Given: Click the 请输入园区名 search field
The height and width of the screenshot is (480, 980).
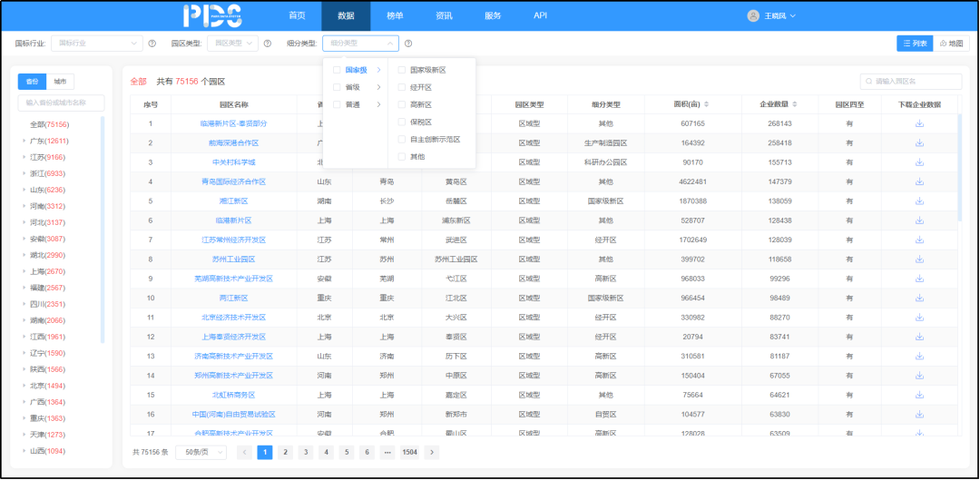Looking at the screenshot, I should [x=910, y=82].
